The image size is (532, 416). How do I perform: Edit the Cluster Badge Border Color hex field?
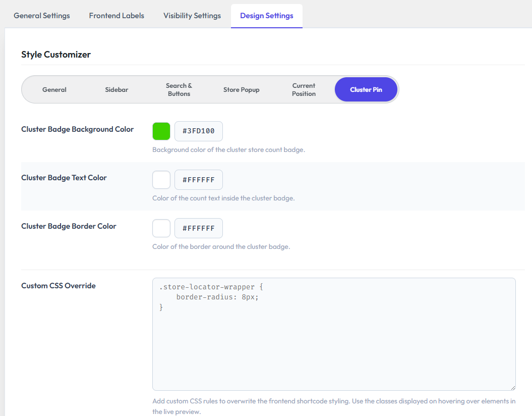pyautogui.click(x=199, y=228)
